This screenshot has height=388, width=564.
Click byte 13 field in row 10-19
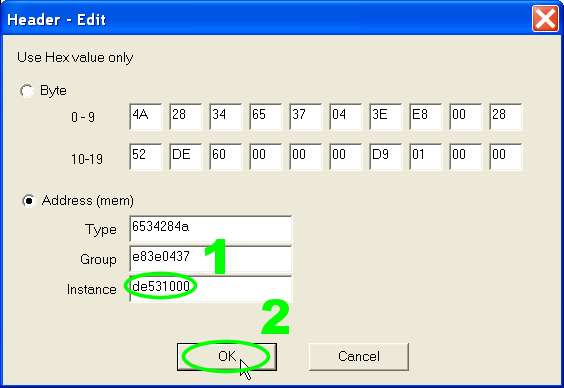click(x=265, y=156)
